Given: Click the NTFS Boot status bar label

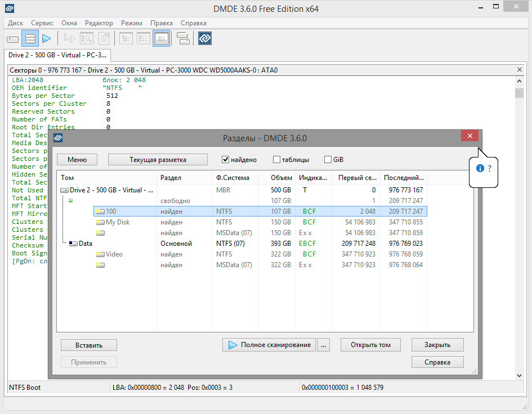Looking at the screenshot, I should tap(25, 387).
